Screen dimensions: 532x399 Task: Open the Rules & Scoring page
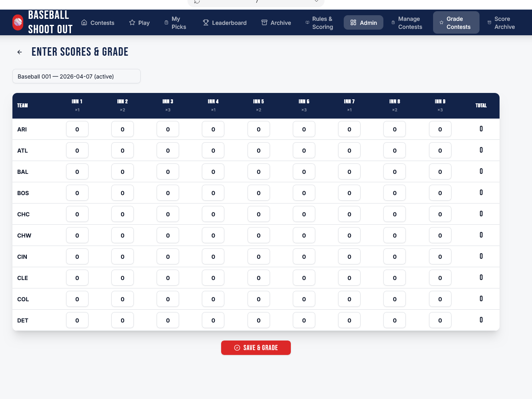[322, 23]
